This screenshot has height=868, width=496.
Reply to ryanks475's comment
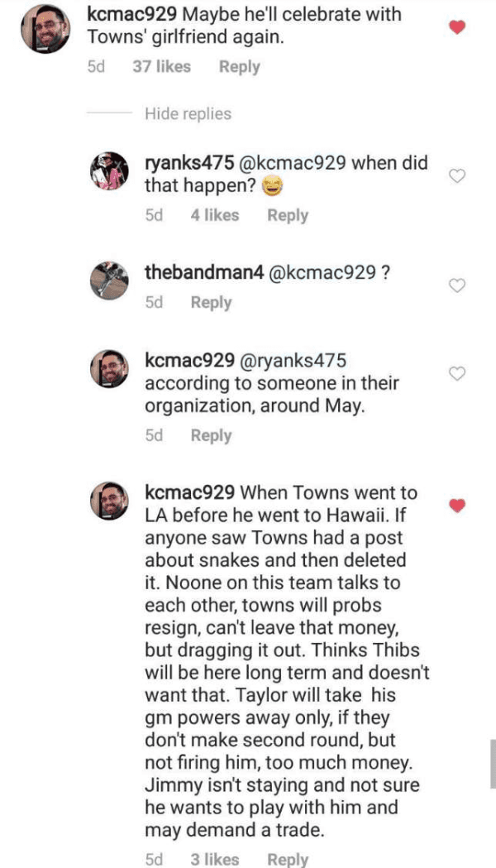[288, 215]
